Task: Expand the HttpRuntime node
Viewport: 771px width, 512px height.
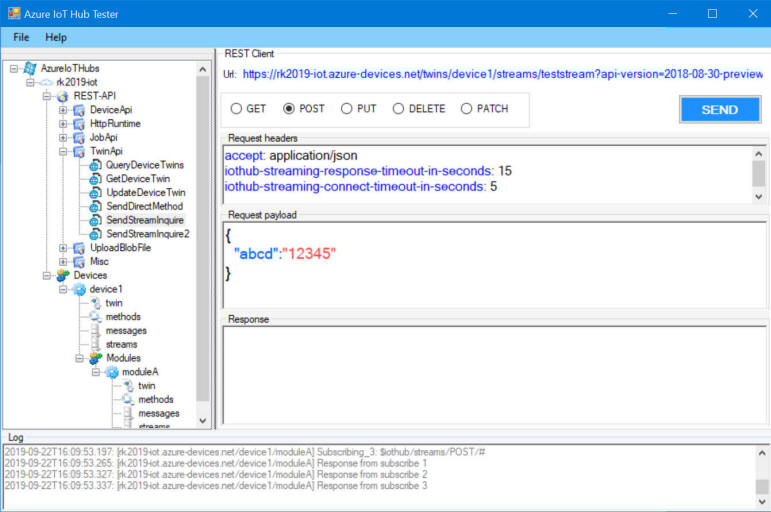Action: pyautogui.click(x=63, y=124)
